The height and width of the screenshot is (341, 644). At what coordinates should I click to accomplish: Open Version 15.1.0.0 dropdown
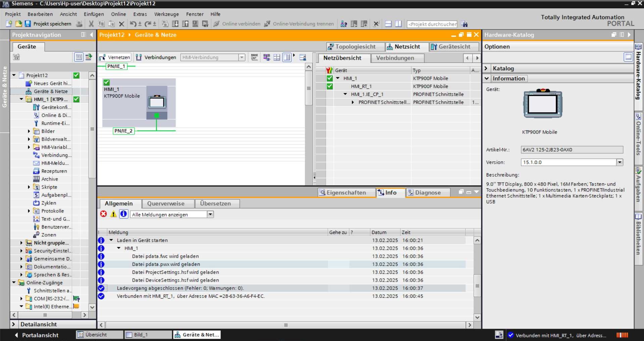tap(620, 162)
